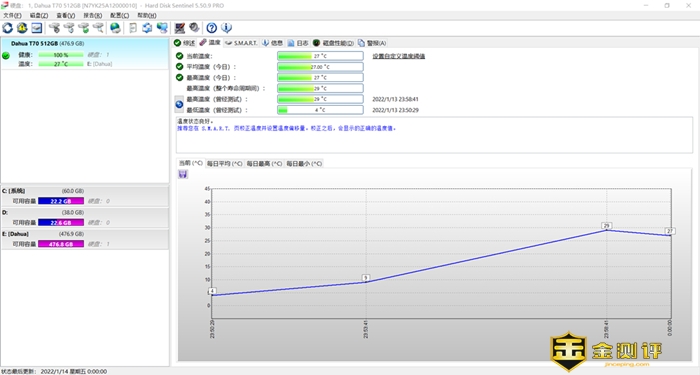Click the set custom temperature threshold link

coord(399,56)
